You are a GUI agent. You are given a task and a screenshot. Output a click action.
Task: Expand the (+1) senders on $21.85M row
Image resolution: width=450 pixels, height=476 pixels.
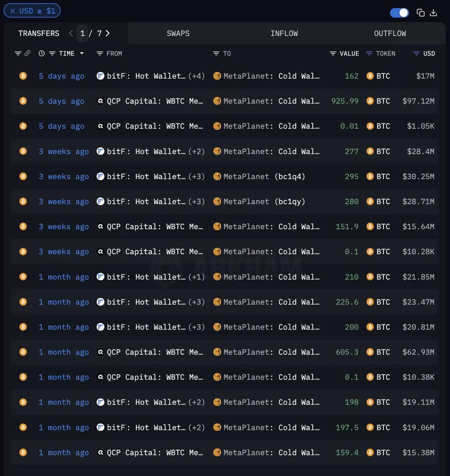click(x=196, y=277)
